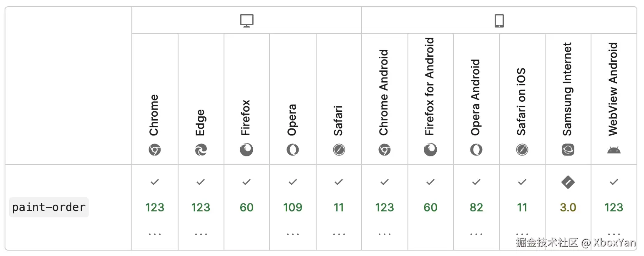Click Firefox desktop version 60 cell

(x=247, y=207)
